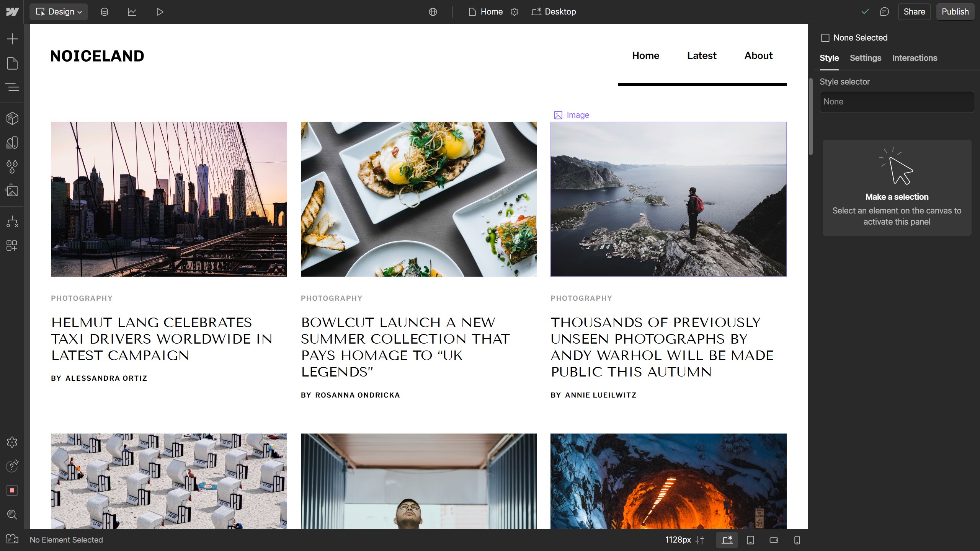Click the Latest nav link
Image resolution: width=980 pixels, height=551 pixels.
coord(702,56)
